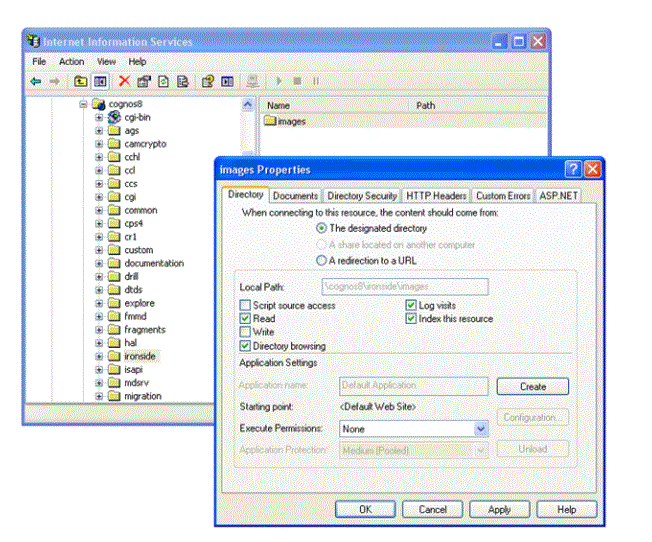Collapse the cognos8 tree node
652x542 pixels.
[x=83, y=104]
